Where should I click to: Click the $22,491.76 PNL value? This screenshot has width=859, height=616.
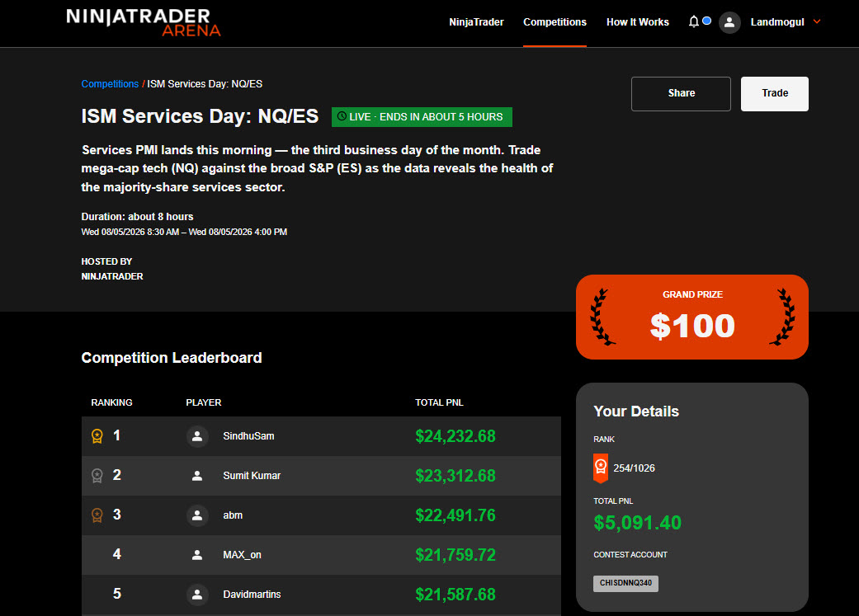pyautogui.click(x=455, y=515)
